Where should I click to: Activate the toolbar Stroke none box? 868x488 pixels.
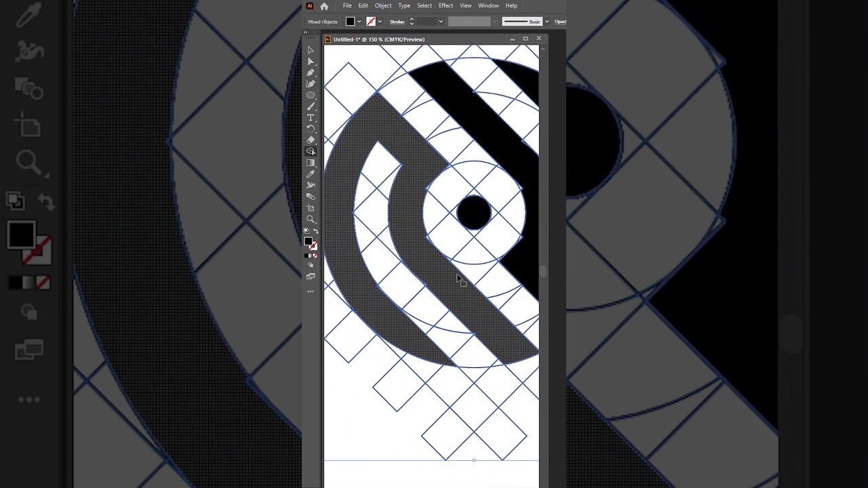click(313, 246)
